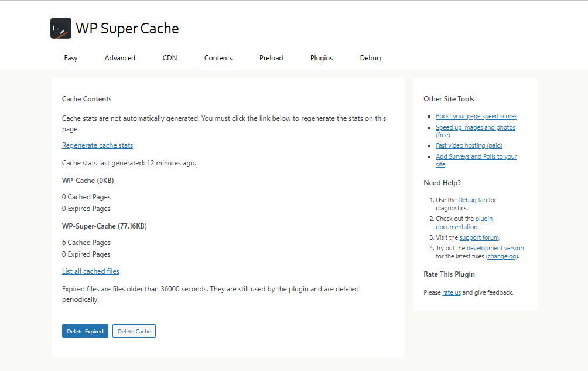Visit the support forum link
The image size is (588, 371).
point(478,237)
